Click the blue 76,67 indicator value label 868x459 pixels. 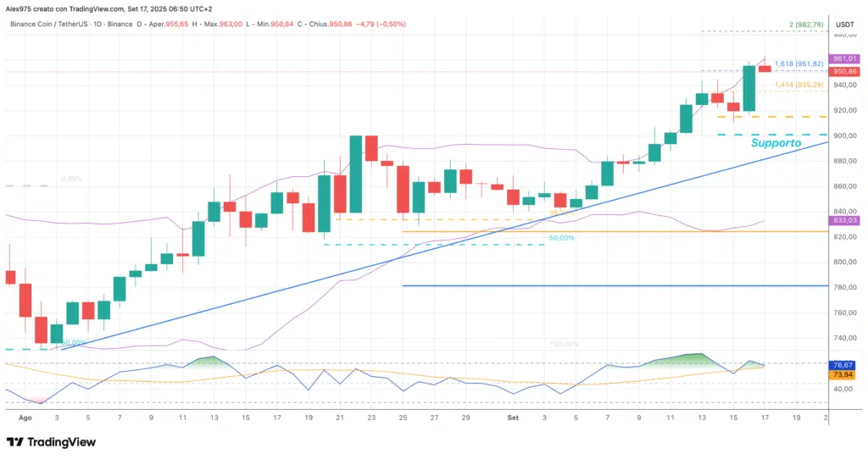tap(844, 365)
